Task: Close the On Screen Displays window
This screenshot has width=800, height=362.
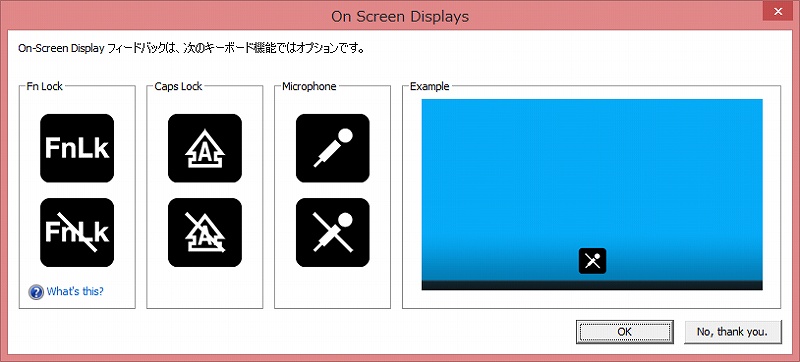Action: point(779,12)
